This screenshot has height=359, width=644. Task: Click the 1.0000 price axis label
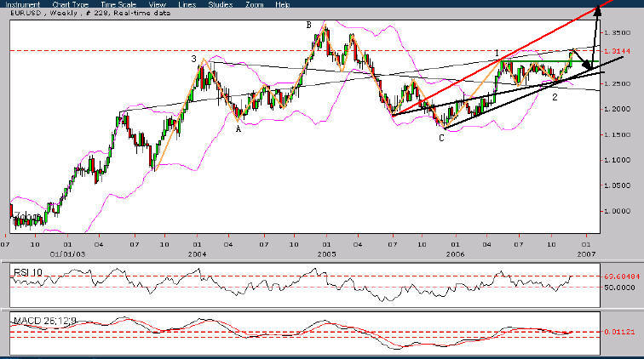(x=616, y=211)
